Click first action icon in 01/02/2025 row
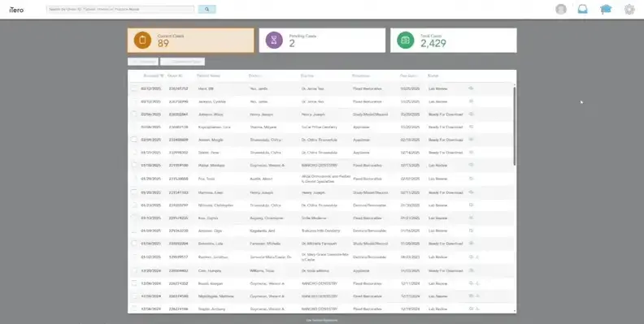This screenshot has width=644, height=324. click(471, 257)
